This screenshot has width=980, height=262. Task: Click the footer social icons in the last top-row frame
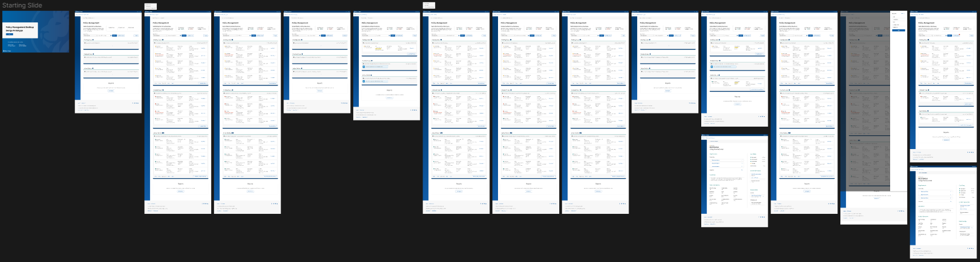click(971, 152)
